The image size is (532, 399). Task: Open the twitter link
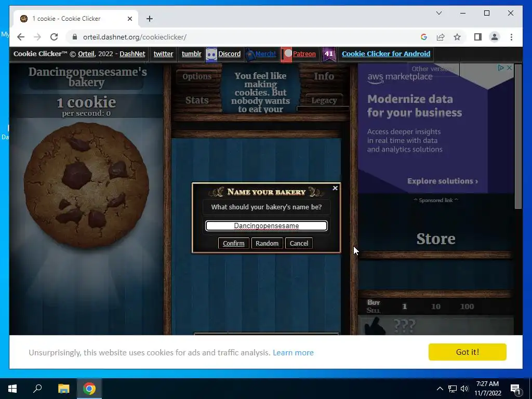[163, 54]
